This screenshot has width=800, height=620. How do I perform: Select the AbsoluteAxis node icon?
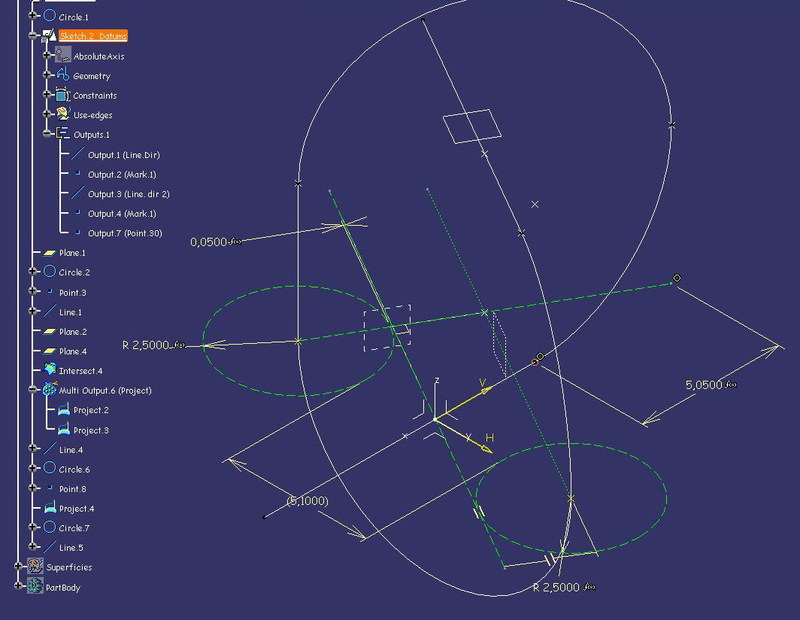pyautogui.click(x=63, y=56)
